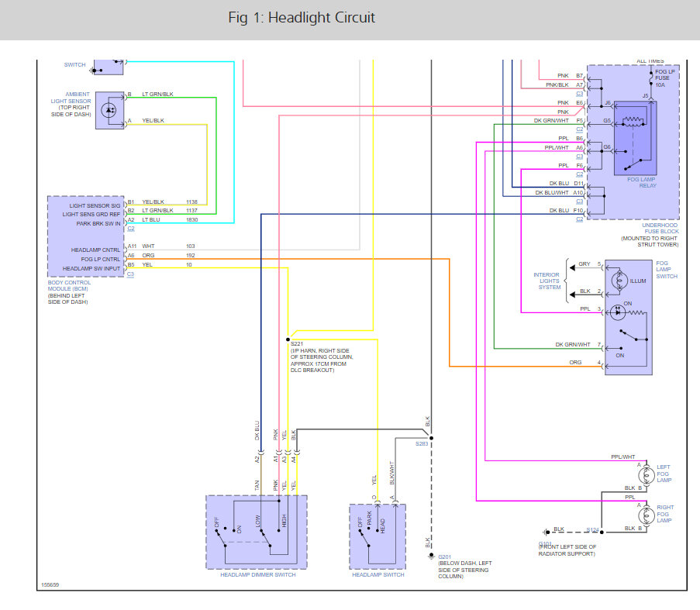
Task: Open the C2 link below PPL F6
Action: 580,174
